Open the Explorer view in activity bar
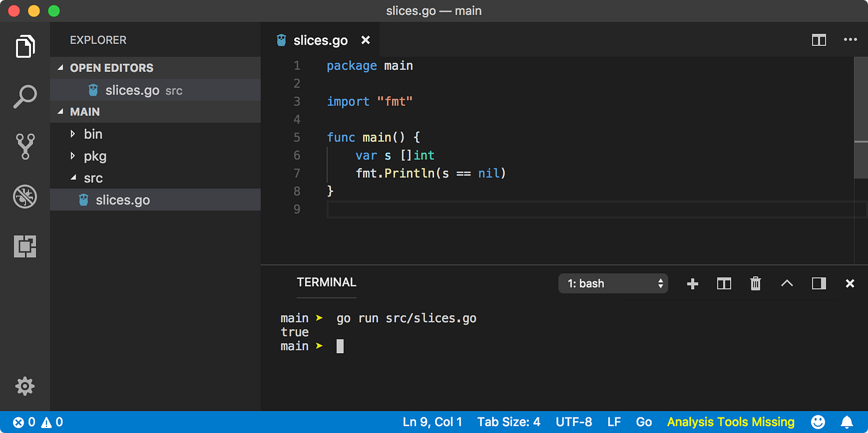This screenshot has width=868, height=433. point(25,46)
